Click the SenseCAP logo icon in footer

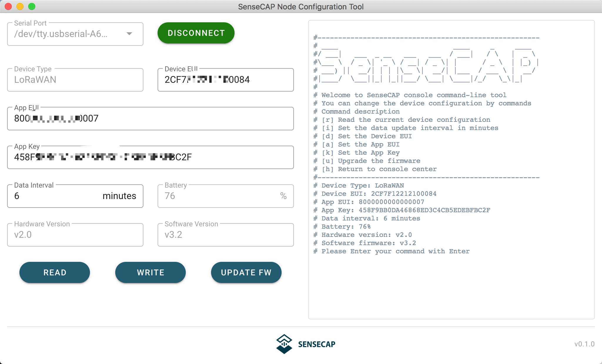[284, 344]
